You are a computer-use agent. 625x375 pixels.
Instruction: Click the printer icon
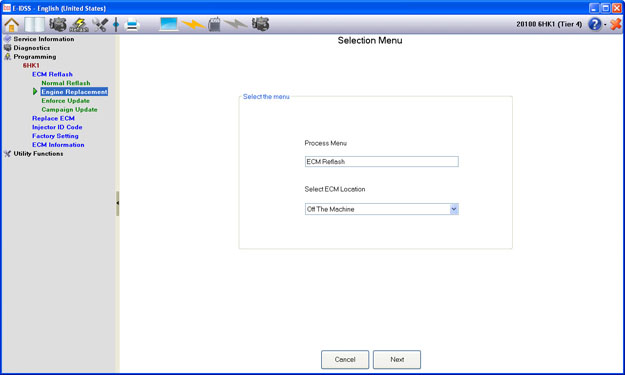[132, 25]
